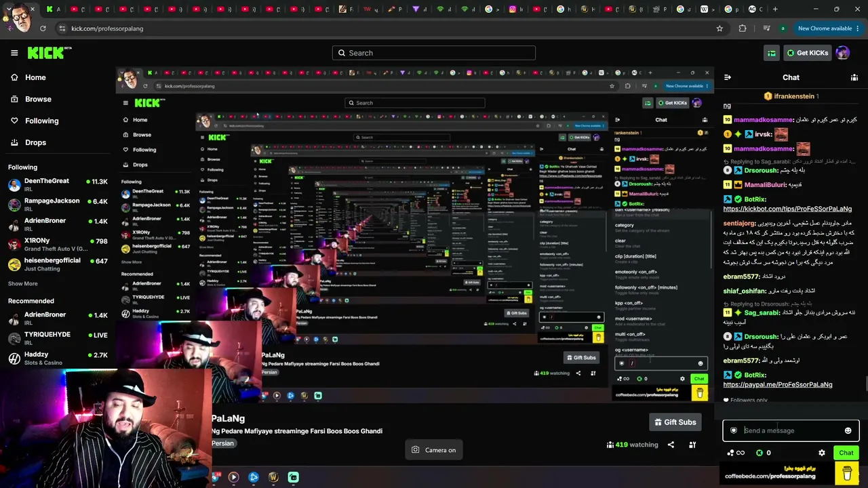Open TYRIQUEHYDE recommended channel
Screen dimensions: 868x488
tap(58, 338)
